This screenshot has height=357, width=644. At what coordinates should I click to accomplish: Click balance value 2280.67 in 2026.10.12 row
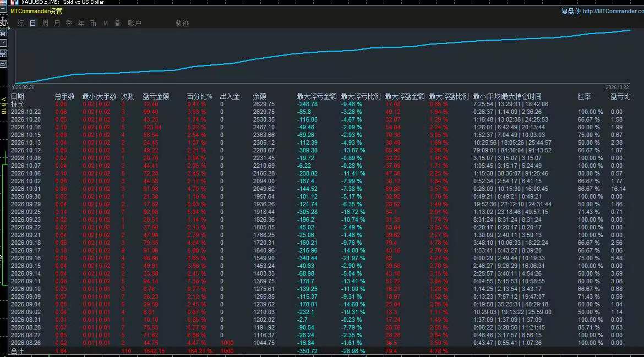(264, 150)
